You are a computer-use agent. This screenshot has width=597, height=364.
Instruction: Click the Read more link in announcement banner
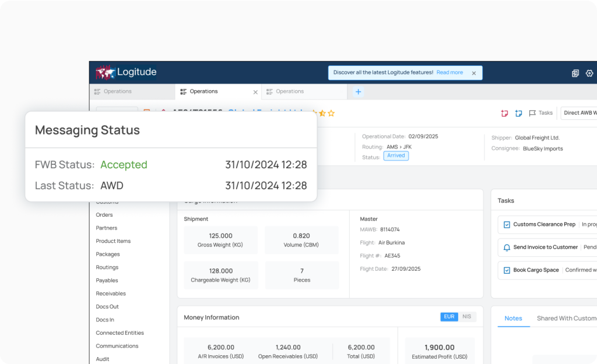(x=449, y=72)
